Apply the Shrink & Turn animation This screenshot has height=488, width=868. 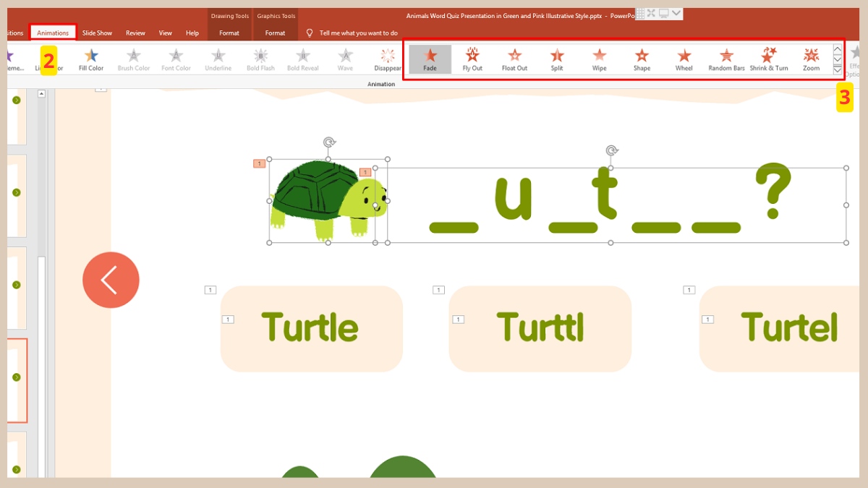[x=768, y=59]
